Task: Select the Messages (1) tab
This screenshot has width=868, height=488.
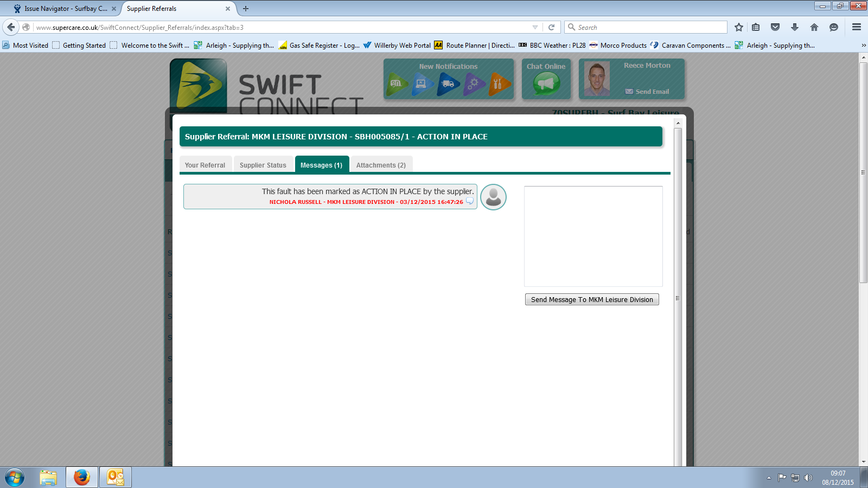Action: coord(322,165)
